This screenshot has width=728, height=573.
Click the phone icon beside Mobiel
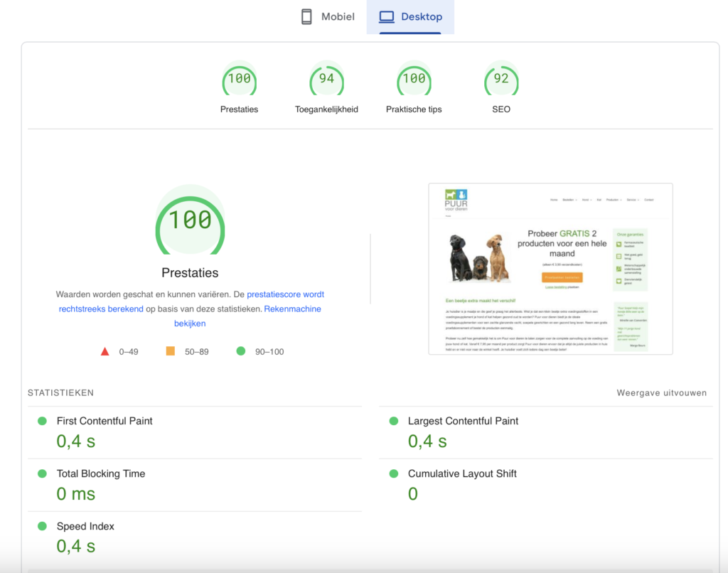[306, 17]
